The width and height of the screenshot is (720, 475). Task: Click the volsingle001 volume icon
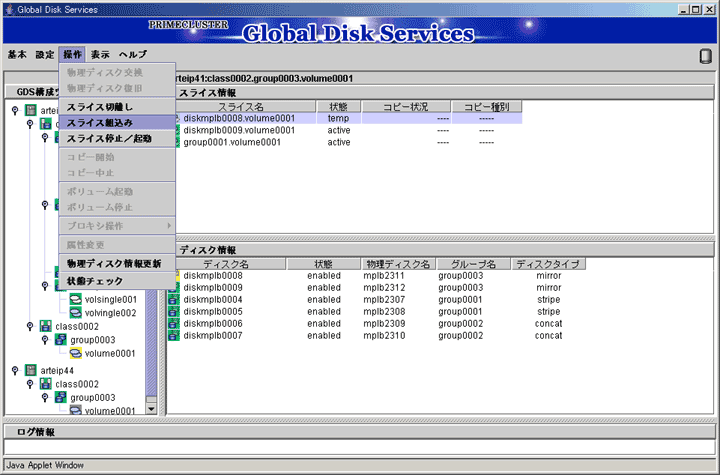point(75,300)
